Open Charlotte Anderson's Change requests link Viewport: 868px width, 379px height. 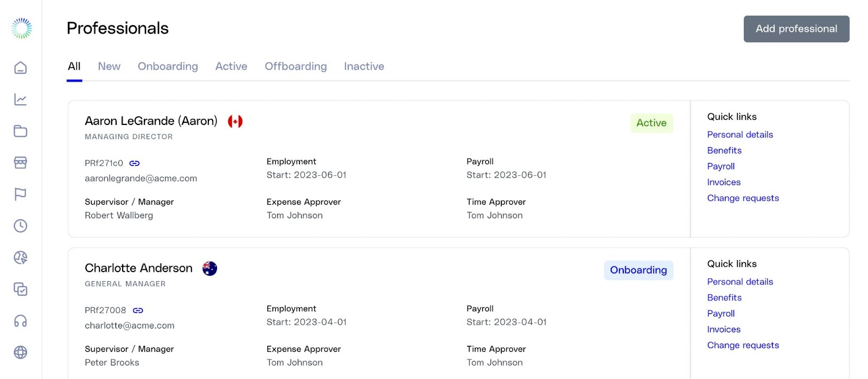tap(743, 345)
